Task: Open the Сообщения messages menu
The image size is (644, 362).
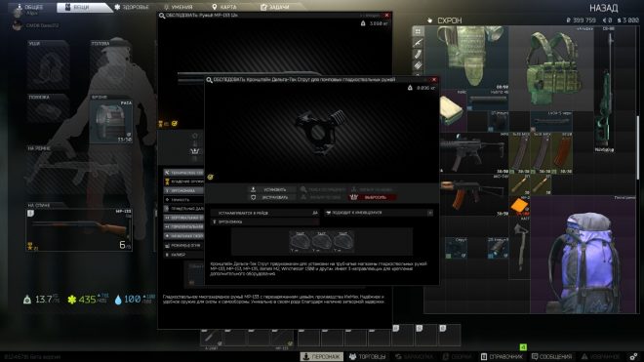Action: pos(551,357)
